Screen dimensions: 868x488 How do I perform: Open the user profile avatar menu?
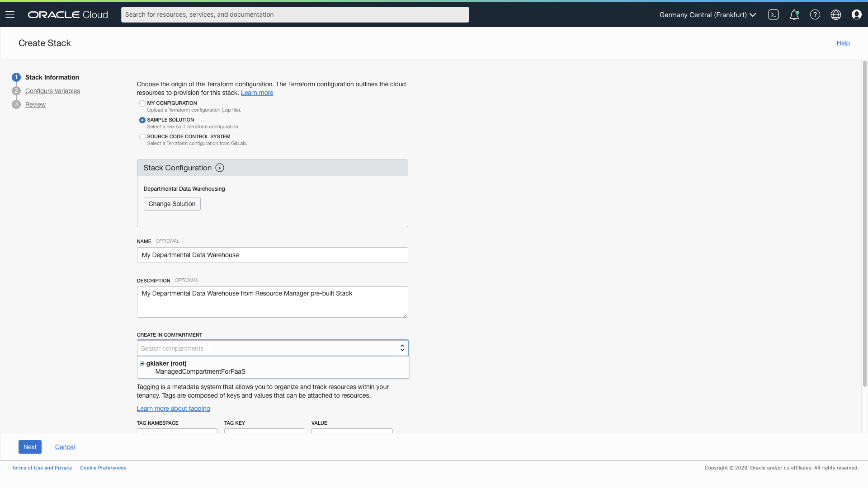[856, 14]
